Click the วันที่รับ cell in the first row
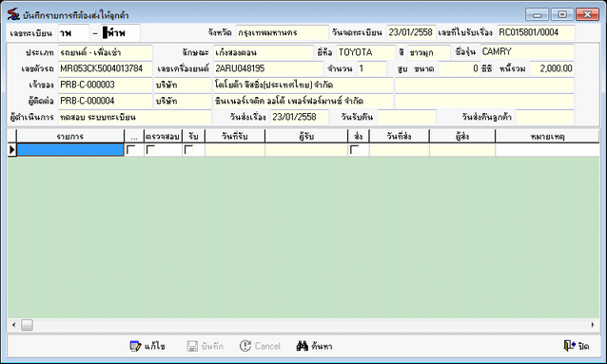The height and width of the screenshot is (364, 607). [235, 150]
